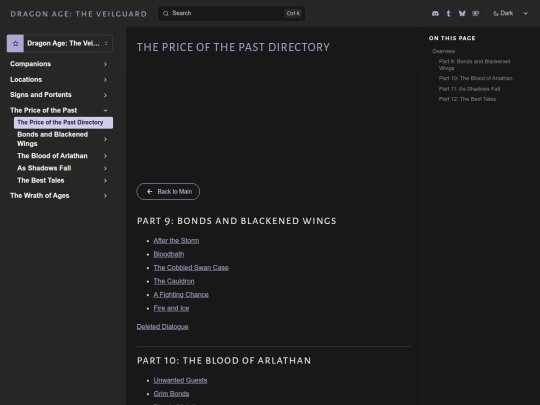Open the Dragon Age: The Vei... site switcher
Image resolution: width=540 pixels, height=405 pixels.
[x=60, y=43]
